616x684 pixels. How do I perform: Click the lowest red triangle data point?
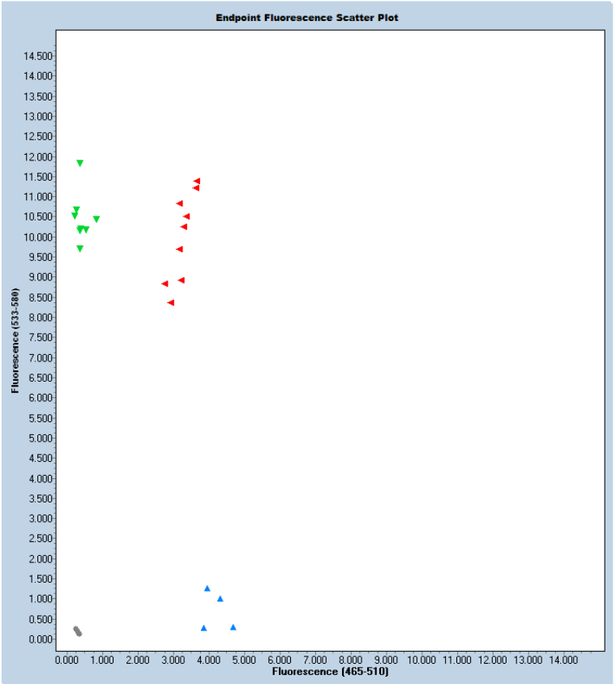point(171,302)
